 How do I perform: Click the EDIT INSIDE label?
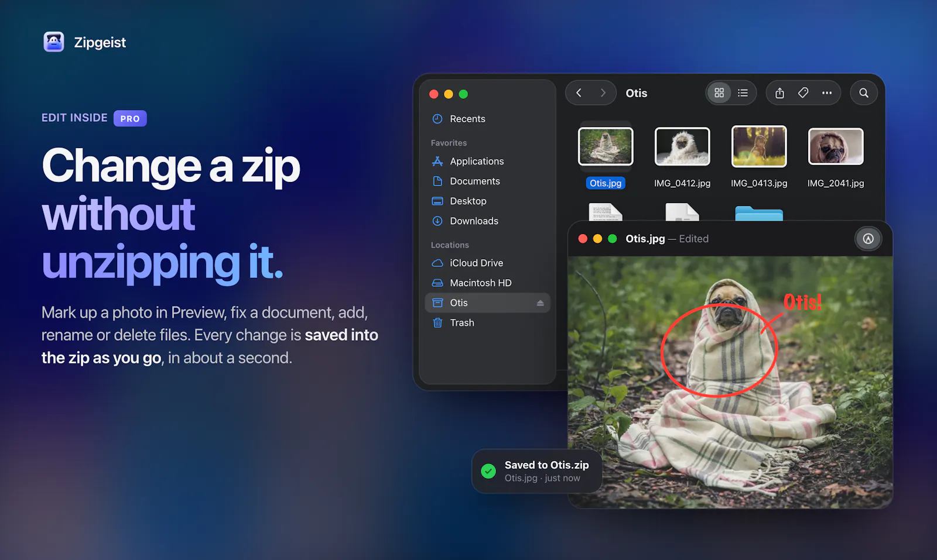click(74, 118)
